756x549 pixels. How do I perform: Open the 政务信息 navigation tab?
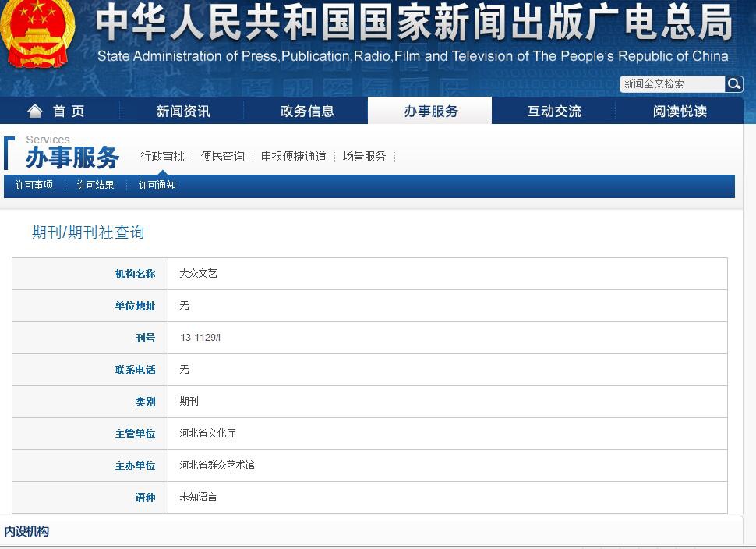pyautogui.click(x=307, y=111)
